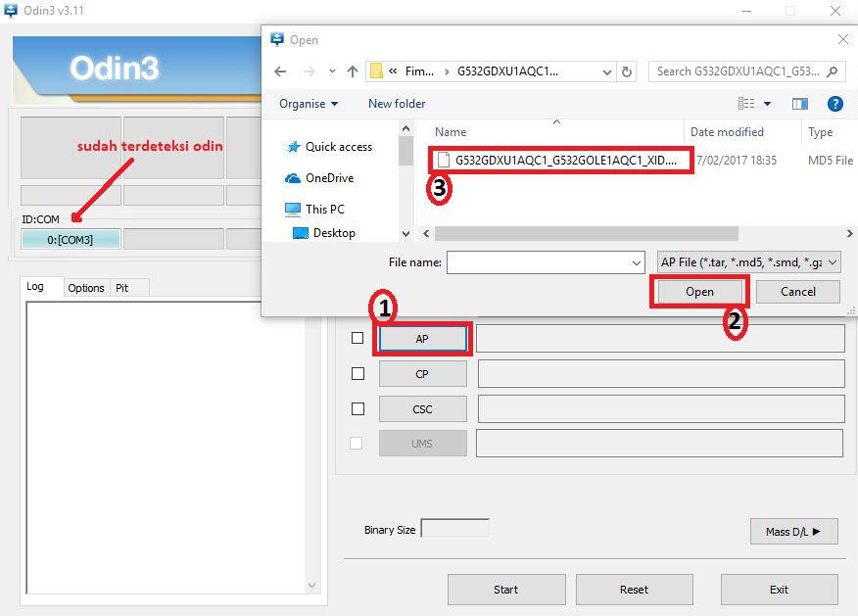Select Quick access in navigation pane

[330, 147]
